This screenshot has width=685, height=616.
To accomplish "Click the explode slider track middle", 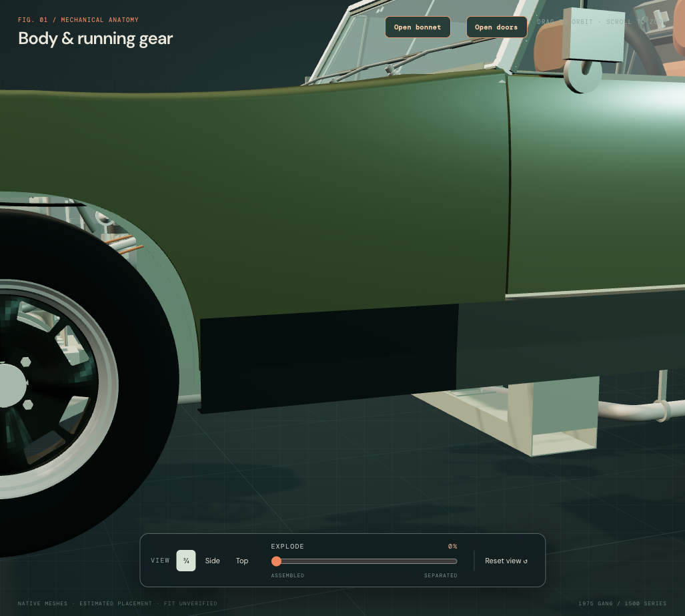I will [364, 561].
